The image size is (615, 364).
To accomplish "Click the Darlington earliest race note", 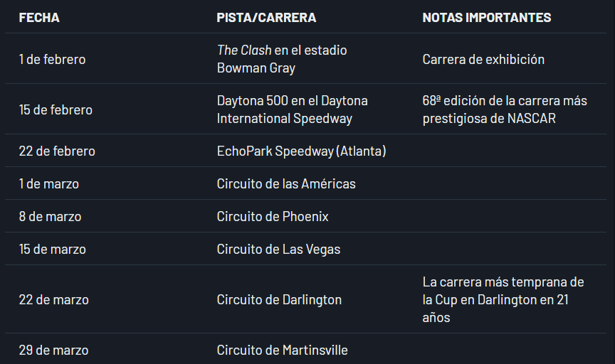I will (503, 300).
